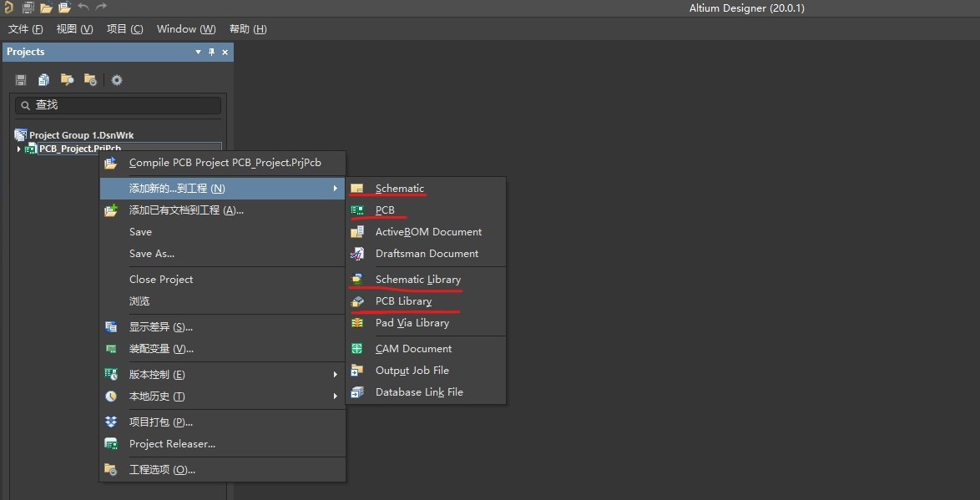Choose Close Project
980x500 pixels.
pos(223,280)
